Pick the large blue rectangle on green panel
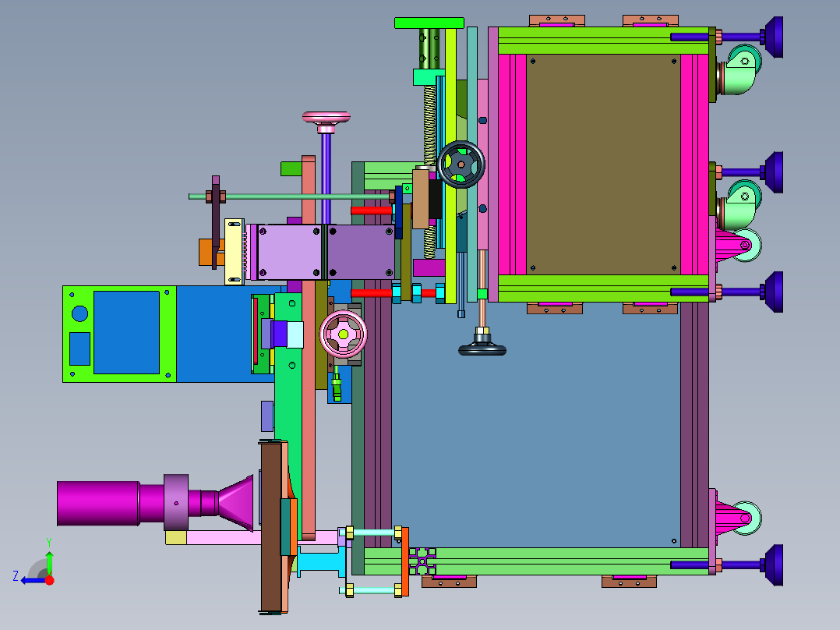This screenshot has height=630, width=840. [x=126, y=332]
